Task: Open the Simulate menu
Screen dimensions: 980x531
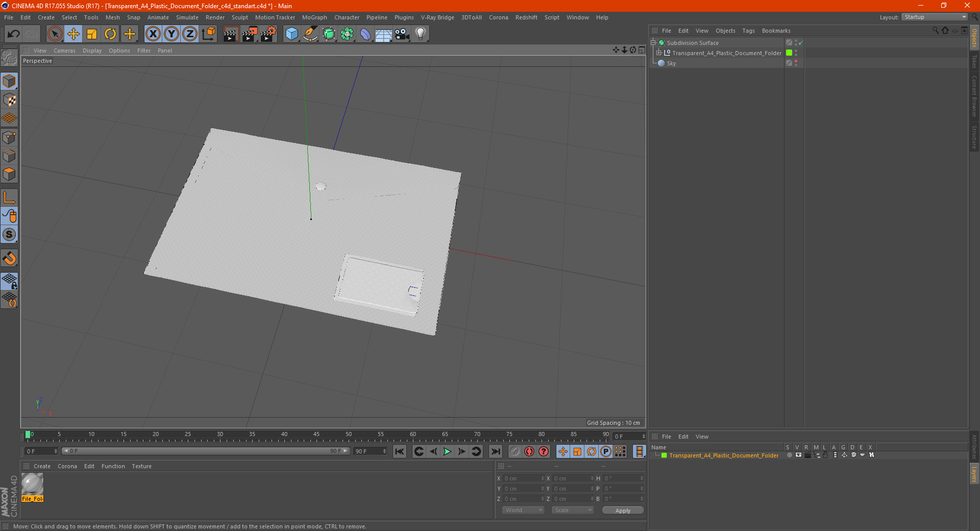Action: [187, 17]
